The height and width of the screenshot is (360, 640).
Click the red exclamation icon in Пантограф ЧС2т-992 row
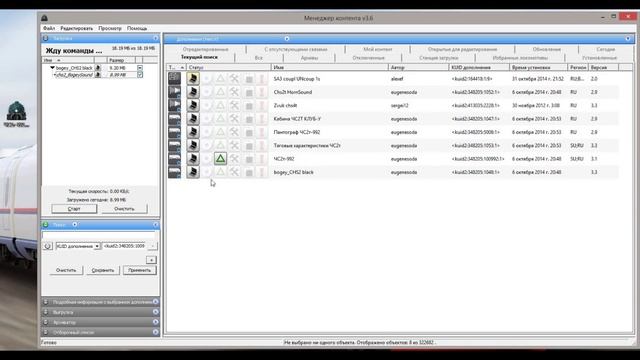click(262, 132)
